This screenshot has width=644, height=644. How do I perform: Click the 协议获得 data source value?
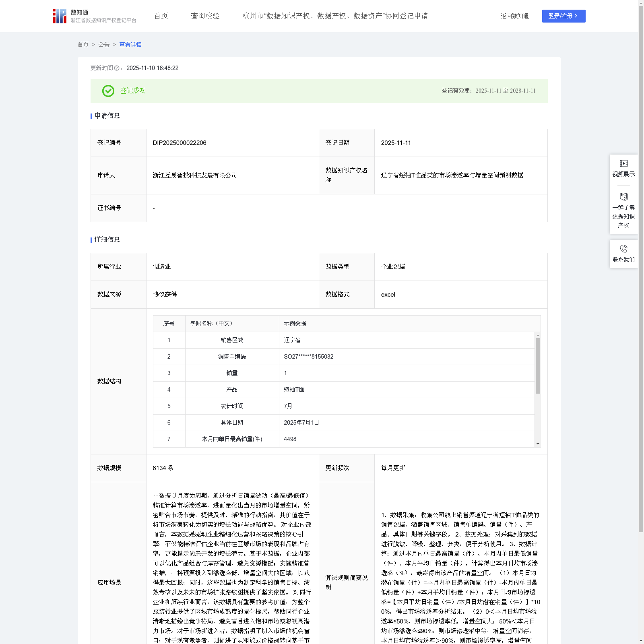[x=165, y=295]
